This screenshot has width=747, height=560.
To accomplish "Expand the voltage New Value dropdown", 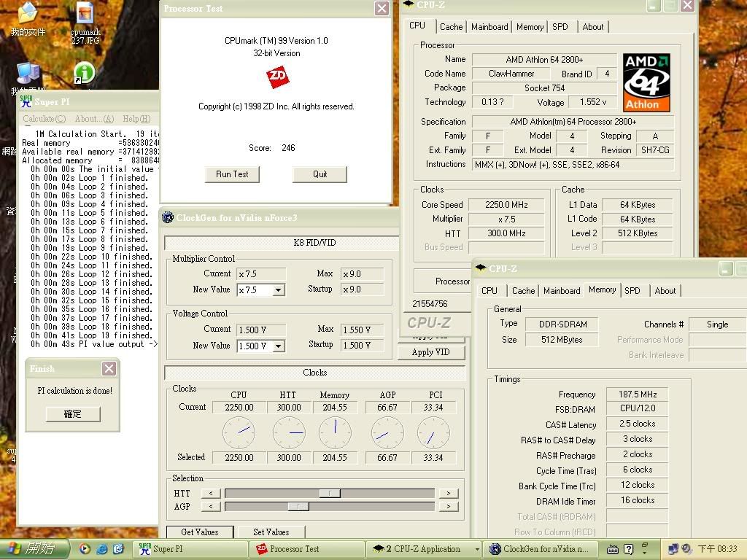I will [278, 346].
